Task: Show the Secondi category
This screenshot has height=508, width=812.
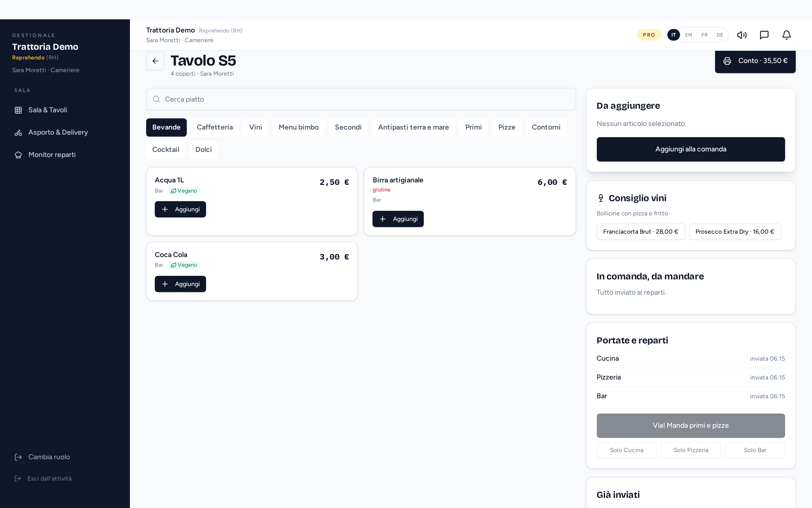Action: click(348, 127)
